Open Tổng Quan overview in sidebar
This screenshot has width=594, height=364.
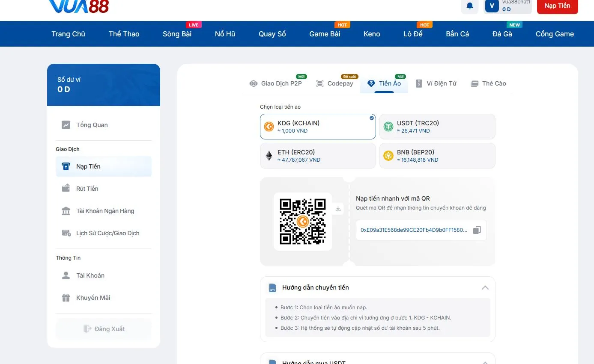(x=92, y=125)
